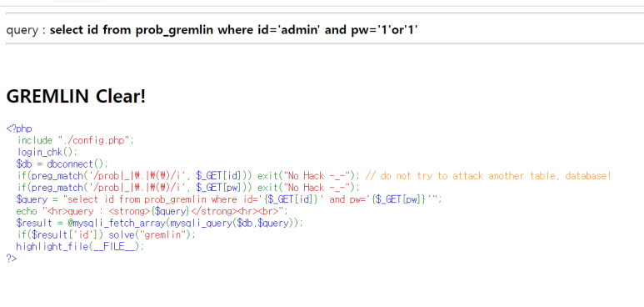Viewport: 644px width, 307px height.
Task: Click the '$query = "select id from' line
Action: (x=229, y=199)
